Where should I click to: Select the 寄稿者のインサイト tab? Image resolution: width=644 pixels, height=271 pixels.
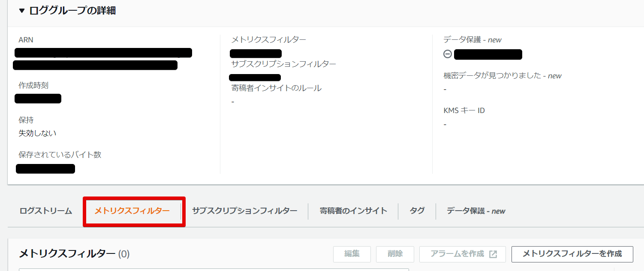pos(352,211)
